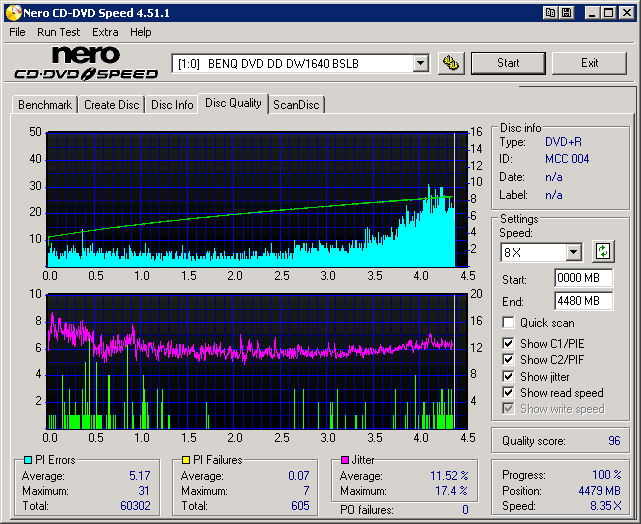The image size is (641, 524).
Task: Click the Start button
Action: (x=508, y=63)
